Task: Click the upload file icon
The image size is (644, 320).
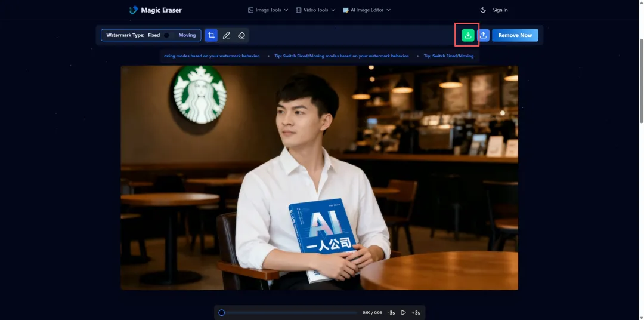Action: [484, 35]
